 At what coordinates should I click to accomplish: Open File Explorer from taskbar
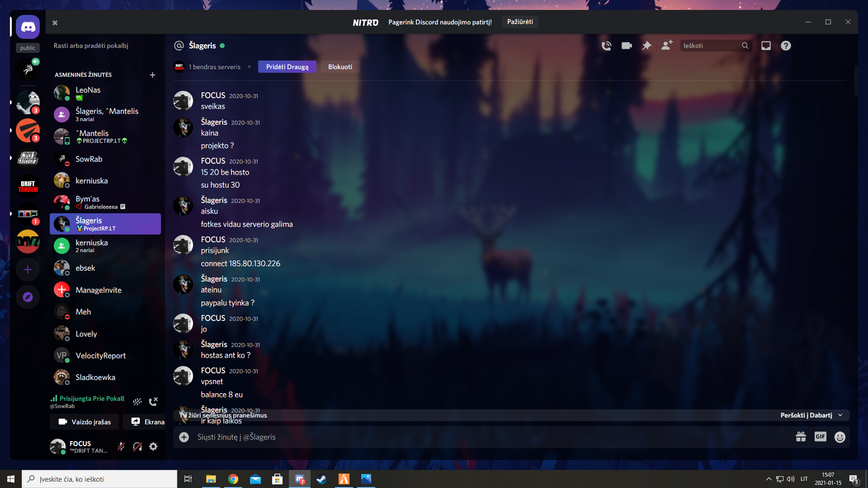coord(211,479)
